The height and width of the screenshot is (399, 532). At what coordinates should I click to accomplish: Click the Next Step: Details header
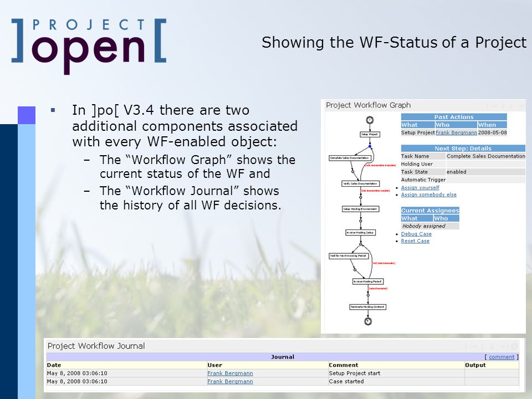463,149
